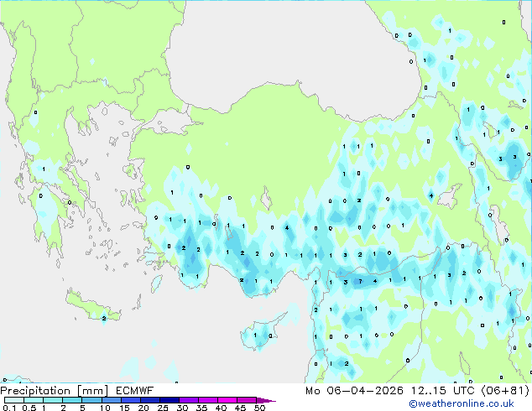The image size is (532, 411).
Task: Click the '0.1' legend scale label
Action: 9,408
